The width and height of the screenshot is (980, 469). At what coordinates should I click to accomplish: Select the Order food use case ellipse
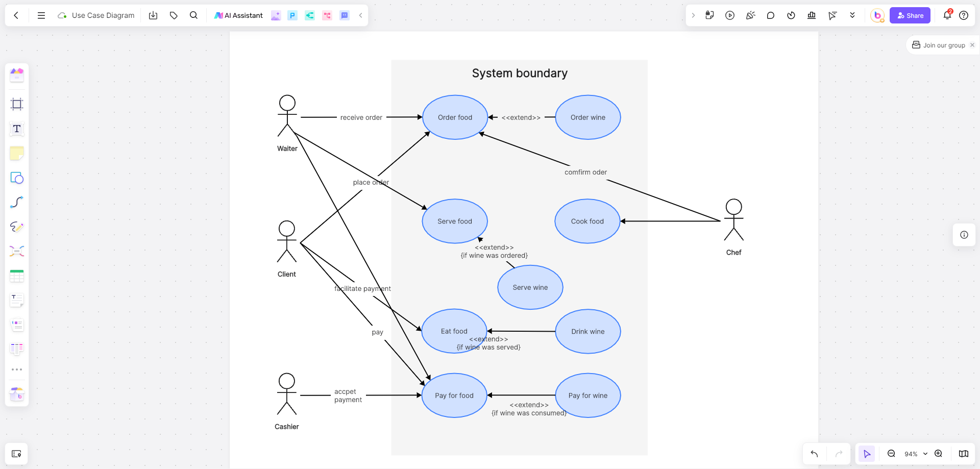click(x=455, y=117)
